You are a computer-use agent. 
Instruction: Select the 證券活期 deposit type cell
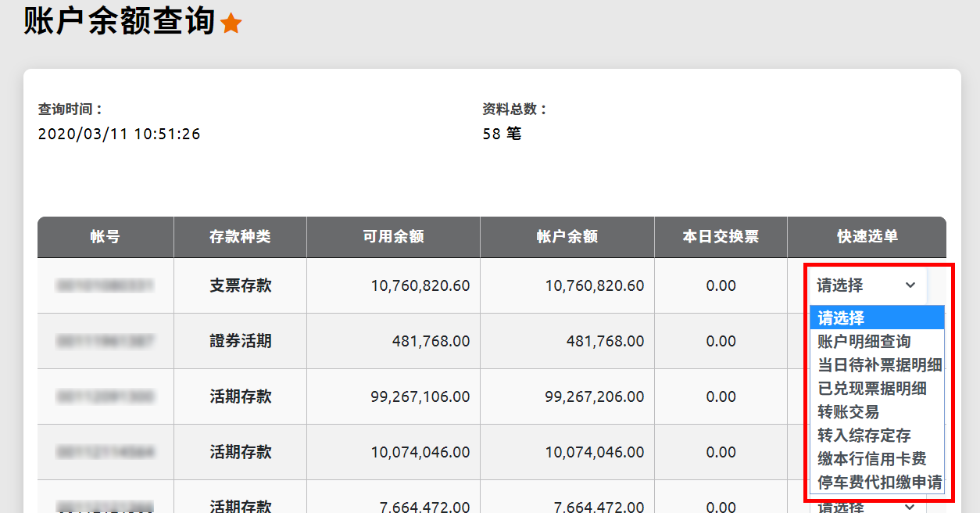(x=240, y=341)
